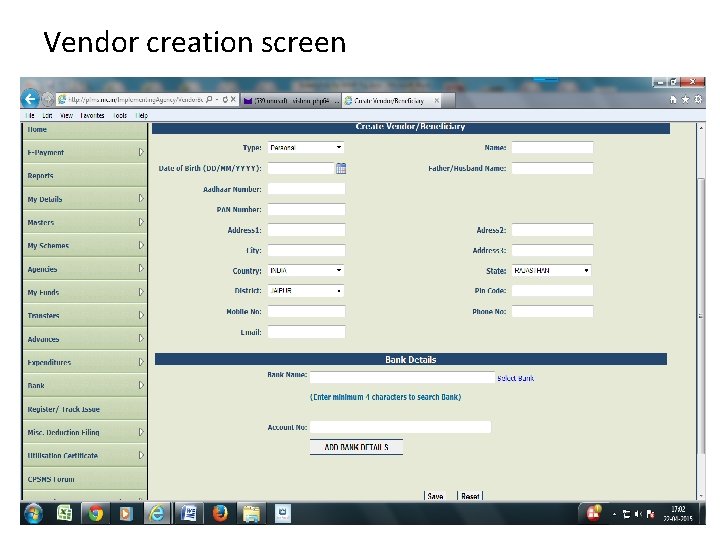Open the Type dropdown
This screenshot has width=720, height=540.
pyautogui.click(x=306, y=147)
